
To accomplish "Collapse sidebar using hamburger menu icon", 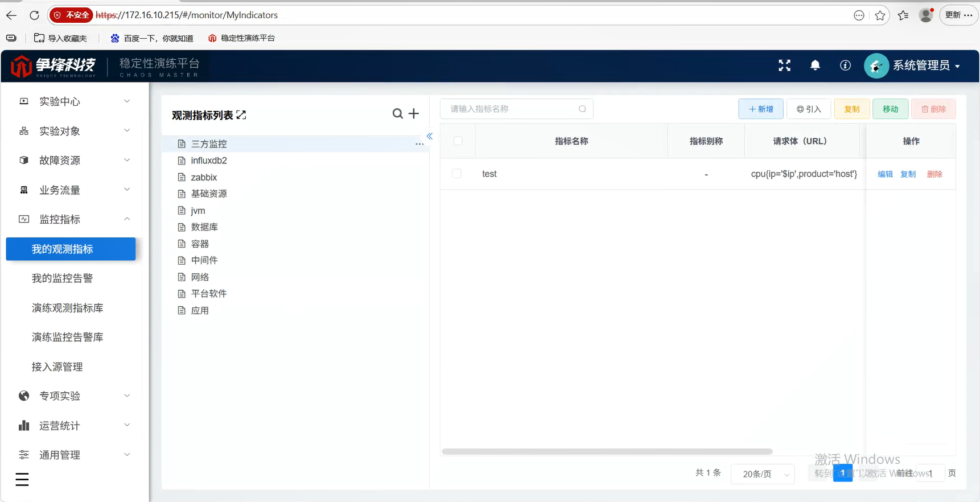I will tap(22, 480).
